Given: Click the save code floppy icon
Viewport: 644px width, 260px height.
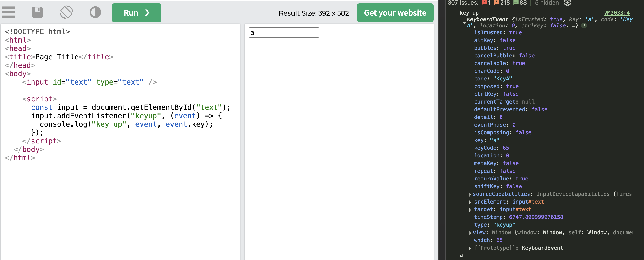Looking at the screenshot, I should [38, 12].
